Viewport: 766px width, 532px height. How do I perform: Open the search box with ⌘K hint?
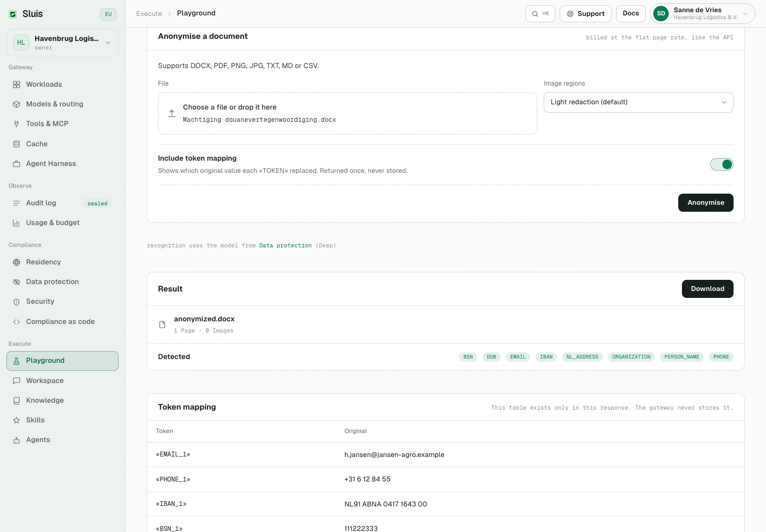[540, 14]
